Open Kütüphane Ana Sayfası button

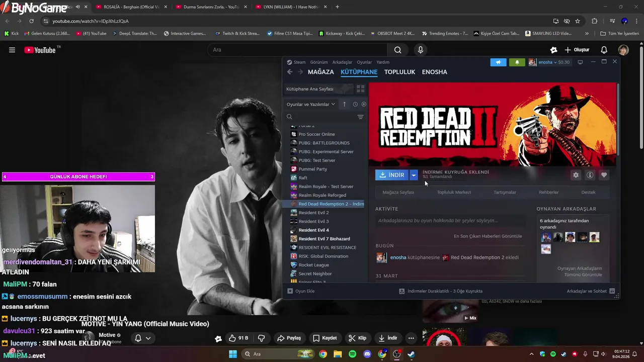pos(318,89)
